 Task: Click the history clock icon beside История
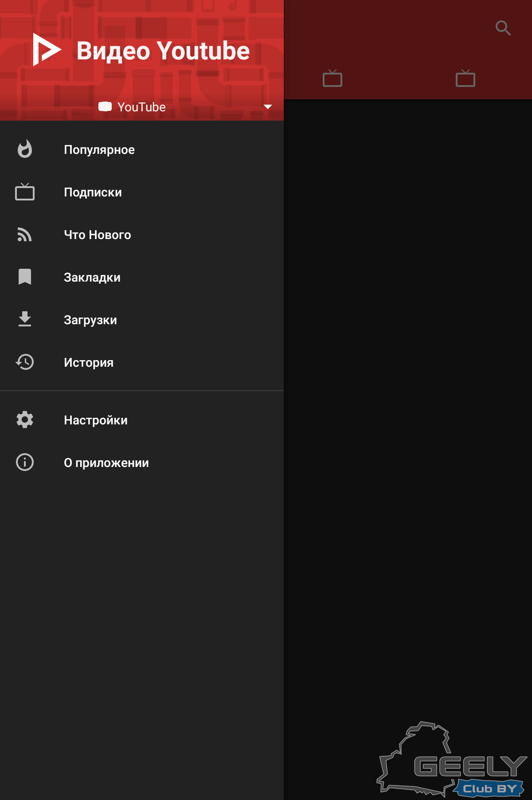point(25,362)
